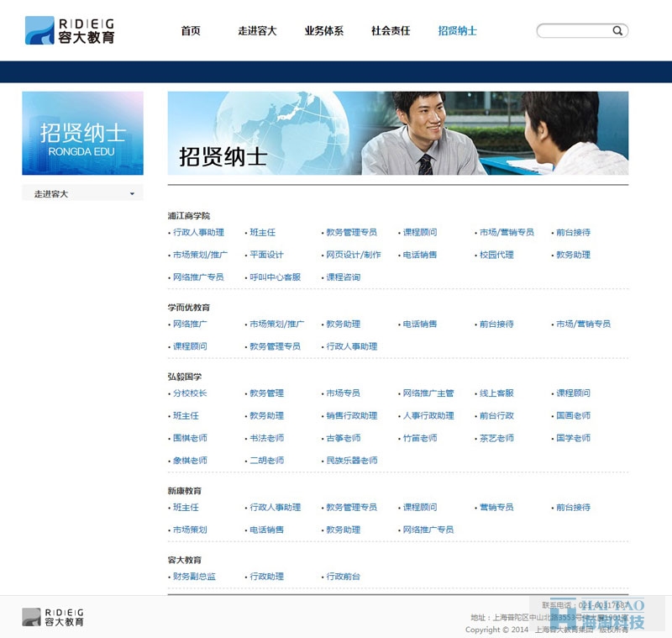Image resolution: width=672 pixels, height=638 pixels.
Task: Open the 竹笛老师 job link
Action: tap(419, 438)
